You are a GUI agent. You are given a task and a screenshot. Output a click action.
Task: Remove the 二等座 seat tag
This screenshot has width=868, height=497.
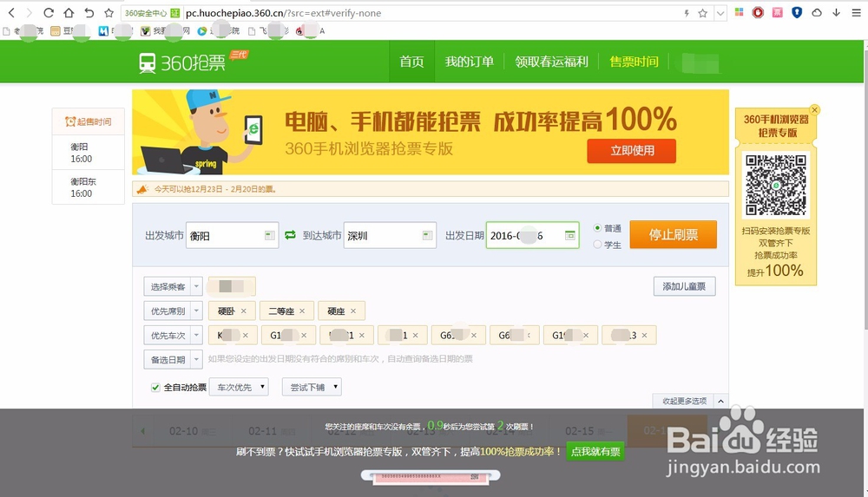(x=302, y=311)
